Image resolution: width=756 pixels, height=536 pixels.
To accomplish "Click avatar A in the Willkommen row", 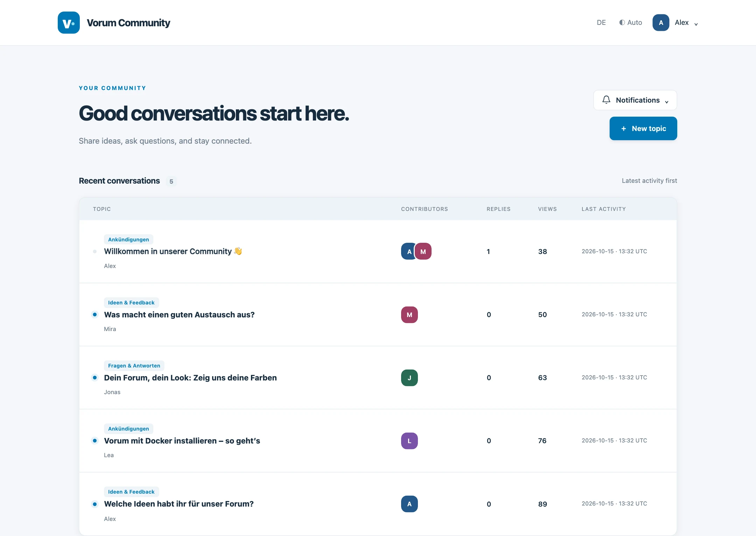I will click(408, 252).
